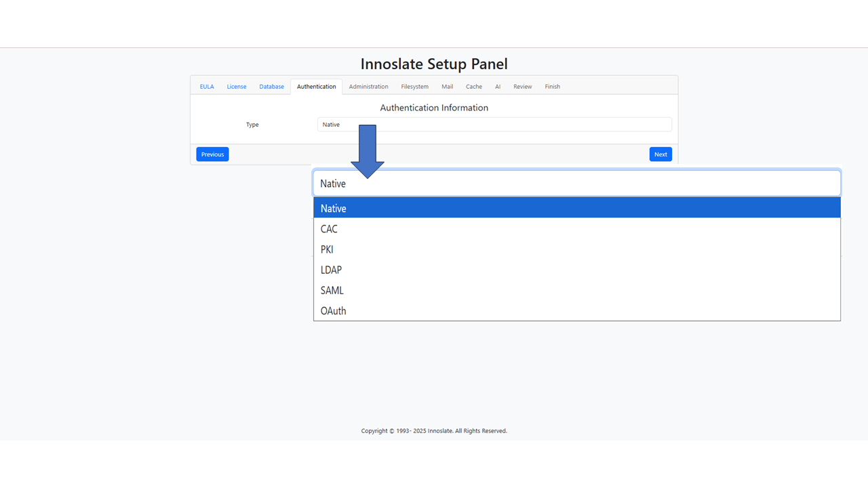Choose LDAP from the type options

point(577,270)
